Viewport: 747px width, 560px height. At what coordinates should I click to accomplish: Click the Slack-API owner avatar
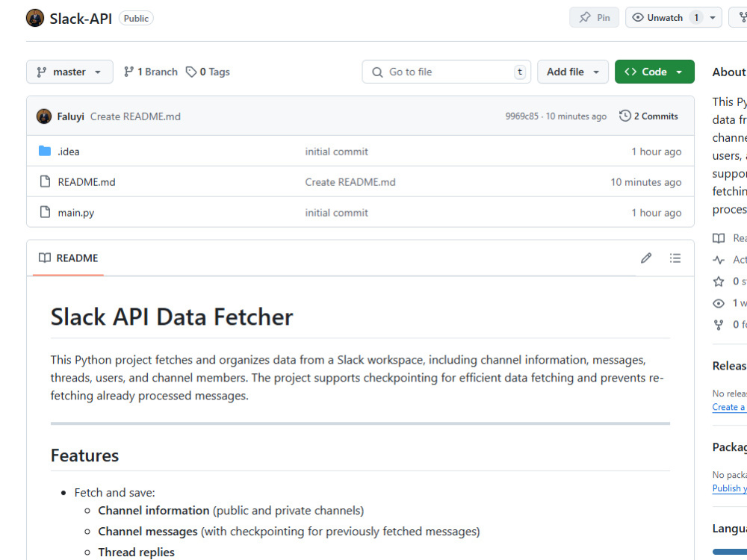[x=35, y=18]
